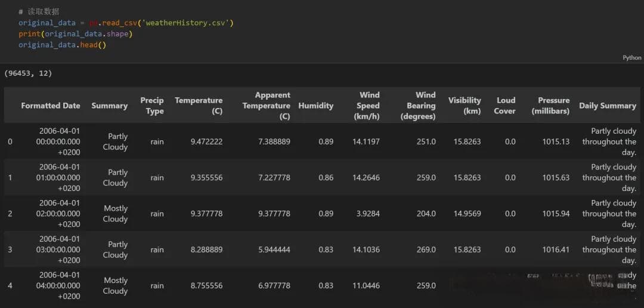Click the 'Loud Cover' column header
Image resolution: width=644 pixels, height=308 pixels.
(505, 106)
